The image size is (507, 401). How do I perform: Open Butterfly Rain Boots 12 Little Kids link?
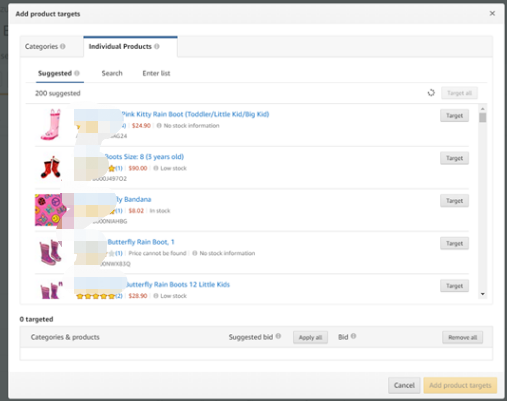(x=178, y=284)
